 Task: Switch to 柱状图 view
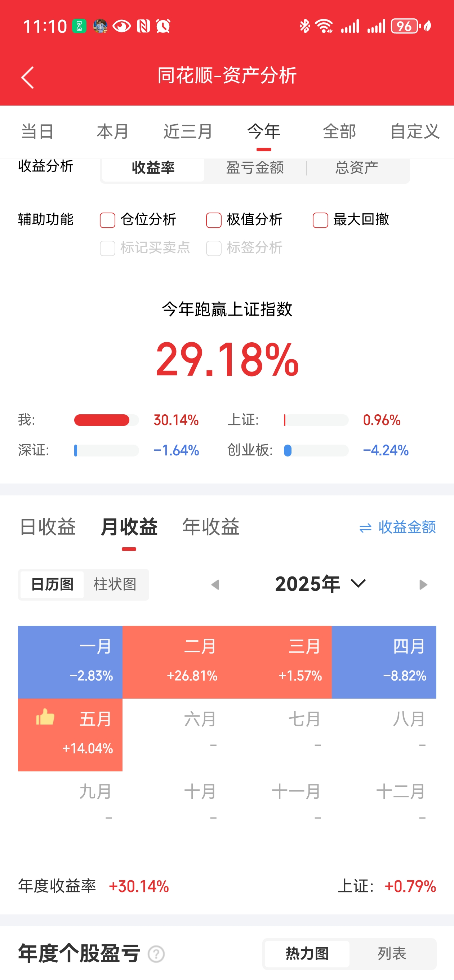coord(115,584)
